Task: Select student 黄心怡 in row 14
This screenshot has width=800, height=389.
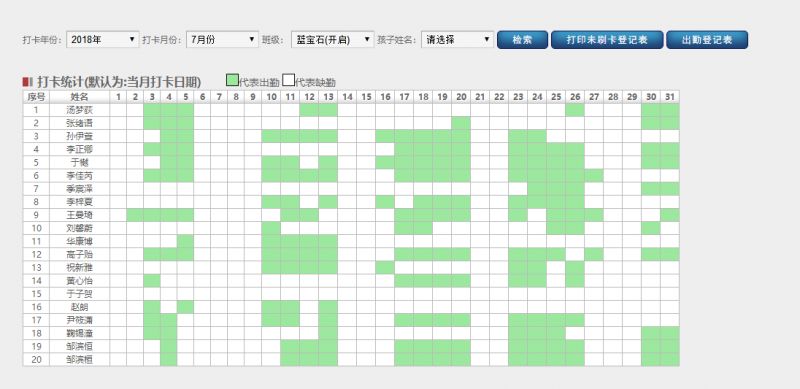Action: 80,281
